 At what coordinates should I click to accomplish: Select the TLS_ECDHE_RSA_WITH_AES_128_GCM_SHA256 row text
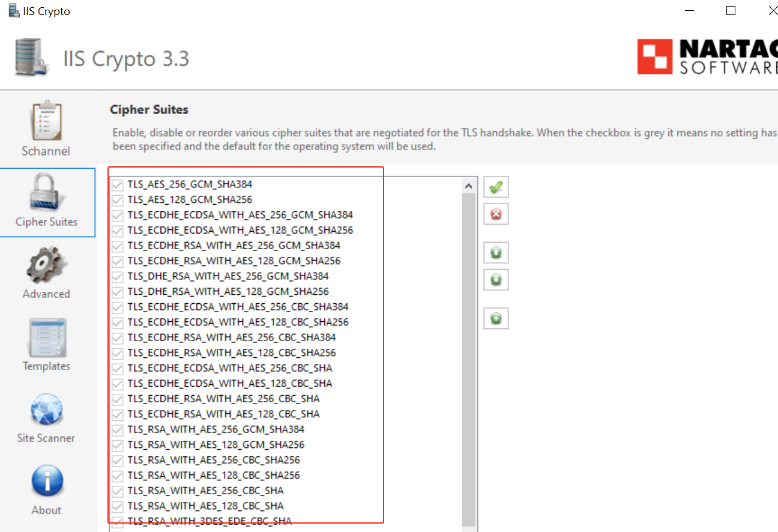click(234, 261)
